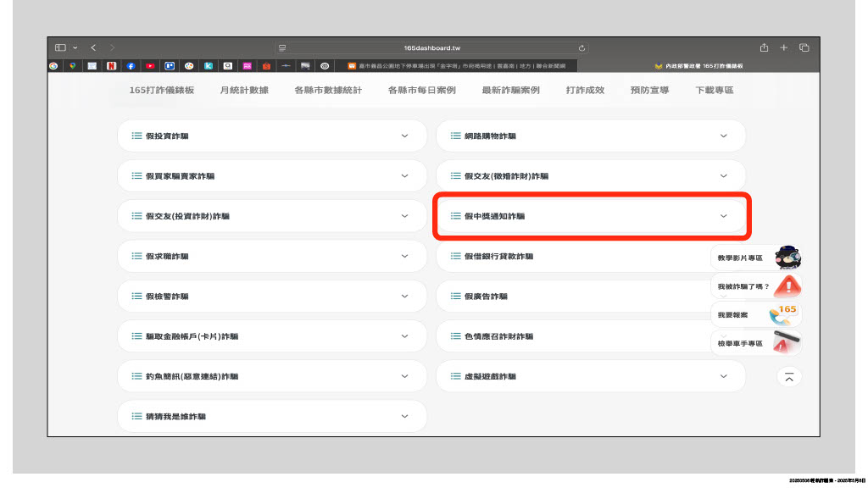The image size is (868, 488).
Task: Open a new tab with plus icon
Action: (784, 47)
